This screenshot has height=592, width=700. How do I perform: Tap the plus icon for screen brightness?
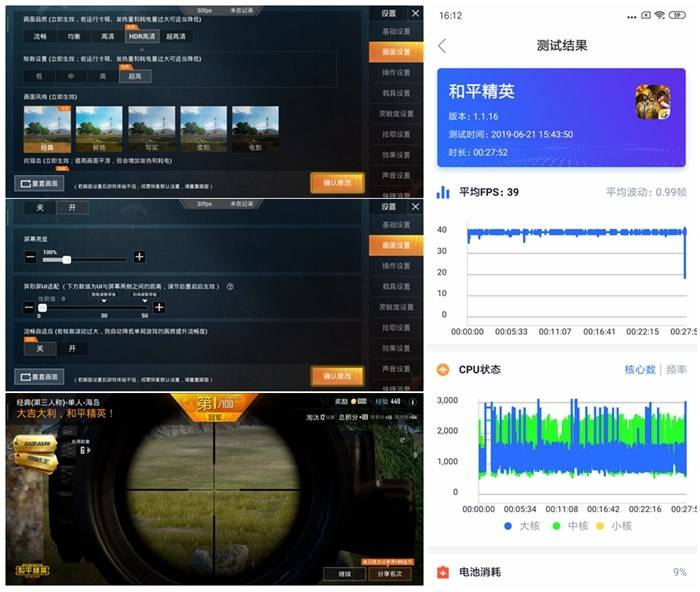(139, 257)
